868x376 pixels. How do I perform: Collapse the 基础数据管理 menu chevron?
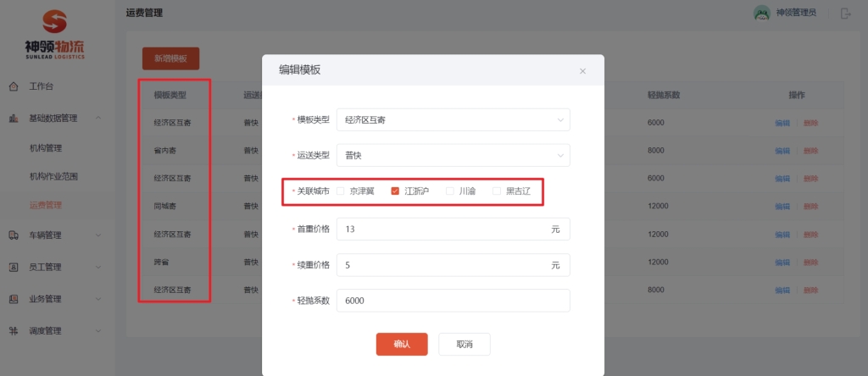pos(98,118)
